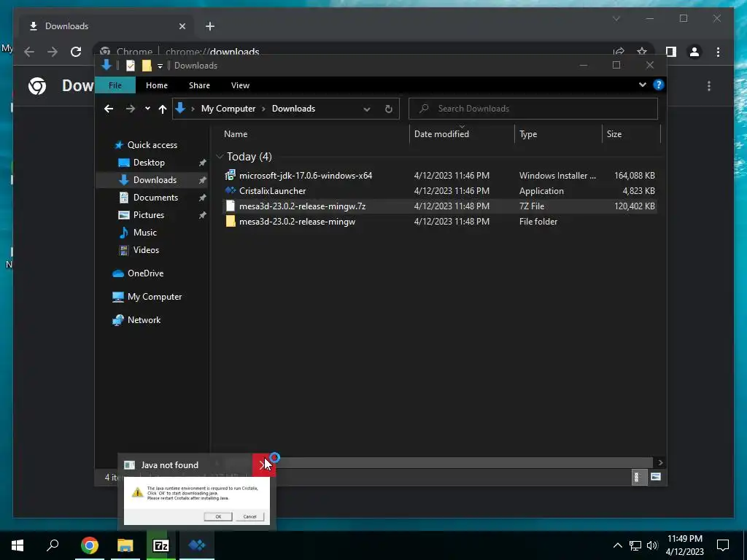Image resolution: width=747 pixels, height=560 pixels.
Task: Refresh the Downloads folder
Action: pyautogui.click(x=388, y=109)
